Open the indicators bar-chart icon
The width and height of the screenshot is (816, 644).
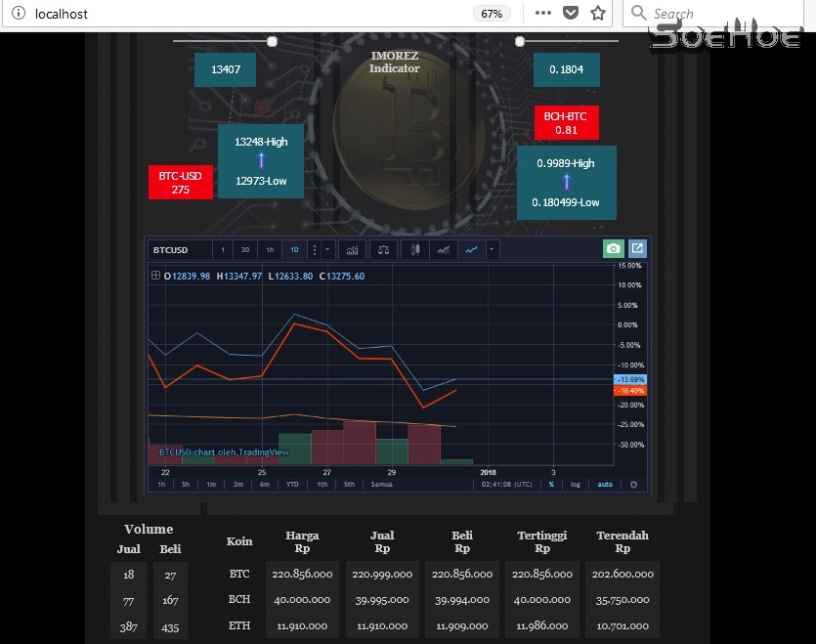(x=352, y=250)
